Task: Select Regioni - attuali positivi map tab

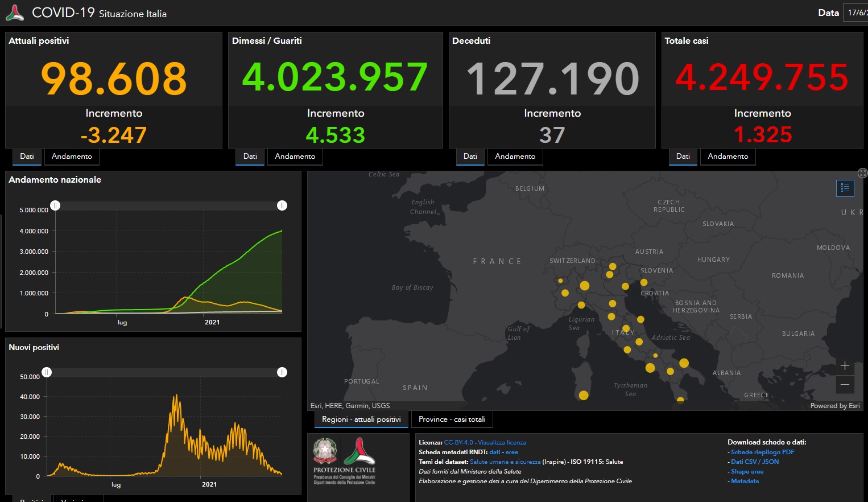Action: 361,419
